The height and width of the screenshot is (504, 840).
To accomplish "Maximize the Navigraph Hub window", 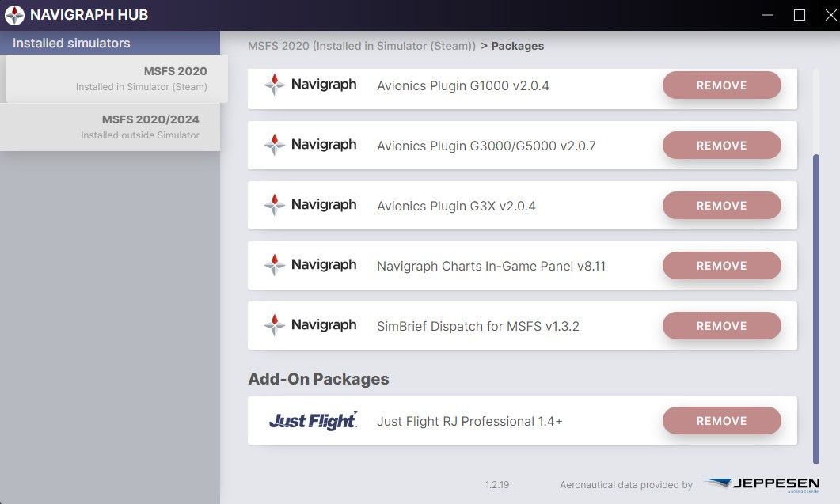I will point(800,15).
